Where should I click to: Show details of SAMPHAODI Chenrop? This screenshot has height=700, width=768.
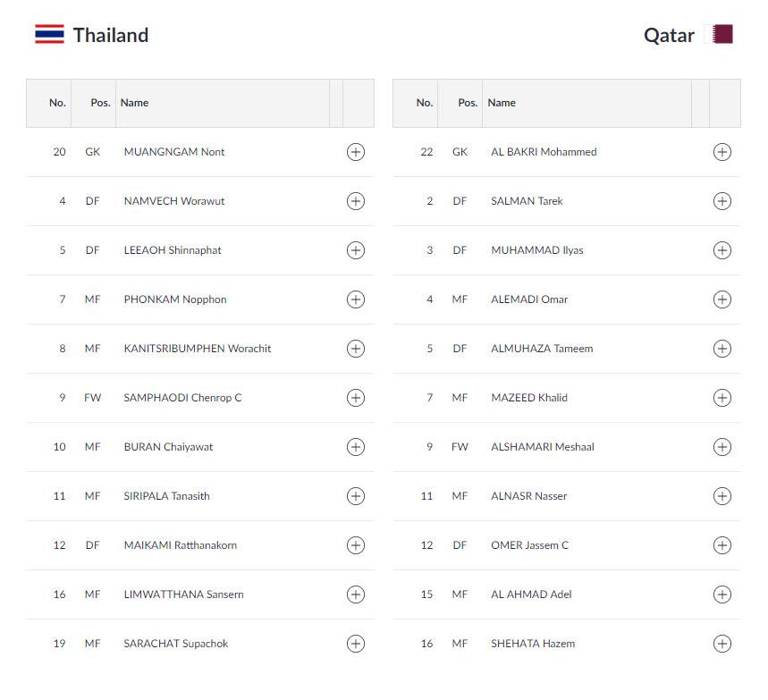pyautogui.click(x=356, y=398)
